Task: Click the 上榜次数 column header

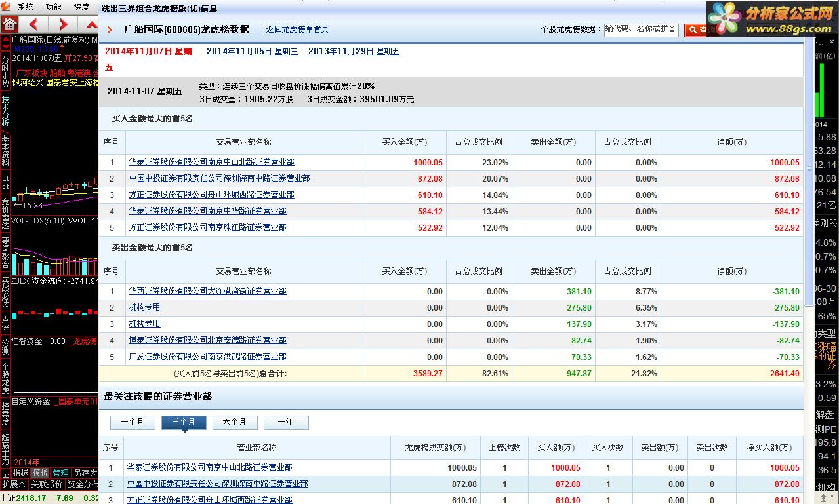Action: point(504,448)
